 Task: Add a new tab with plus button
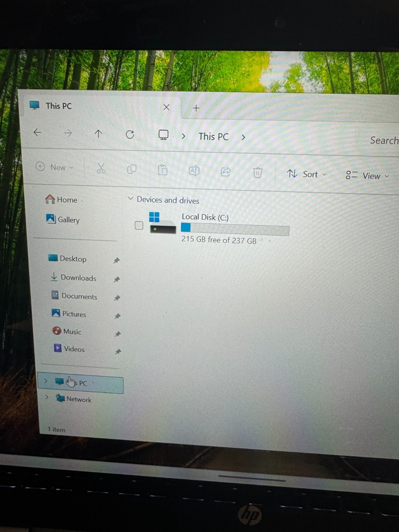coord(196,108)
